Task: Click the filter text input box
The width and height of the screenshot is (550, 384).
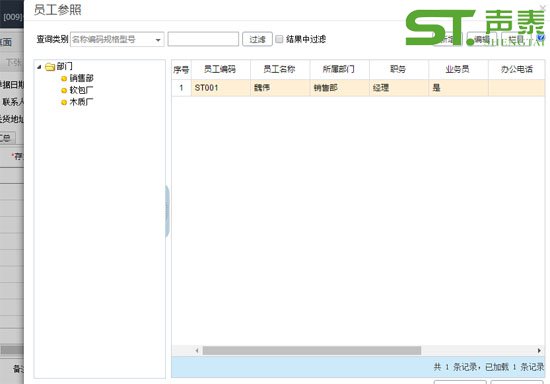Action: tap(203, 39)
